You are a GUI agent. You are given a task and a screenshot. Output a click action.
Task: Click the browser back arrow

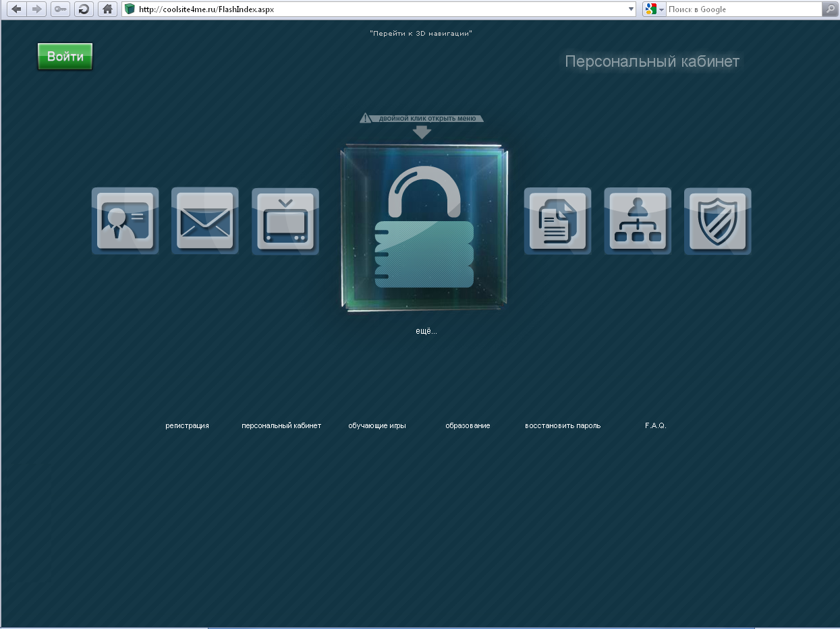coord(16,9)
